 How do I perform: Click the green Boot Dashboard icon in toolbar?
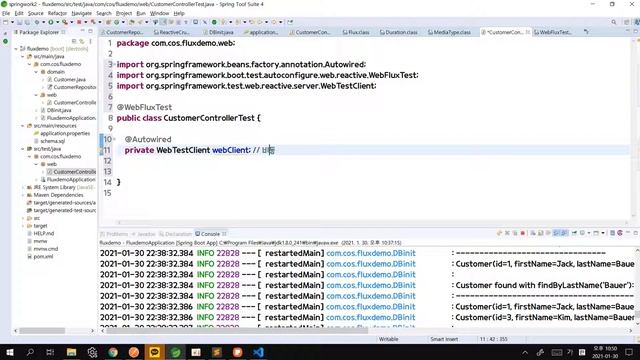(x=214, y=22)
